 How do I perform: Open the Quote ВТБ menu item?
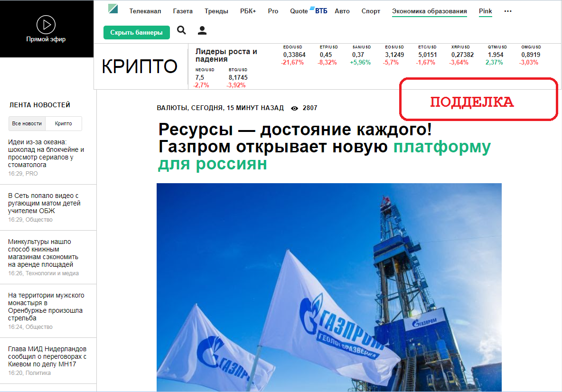tap(309, 11)
